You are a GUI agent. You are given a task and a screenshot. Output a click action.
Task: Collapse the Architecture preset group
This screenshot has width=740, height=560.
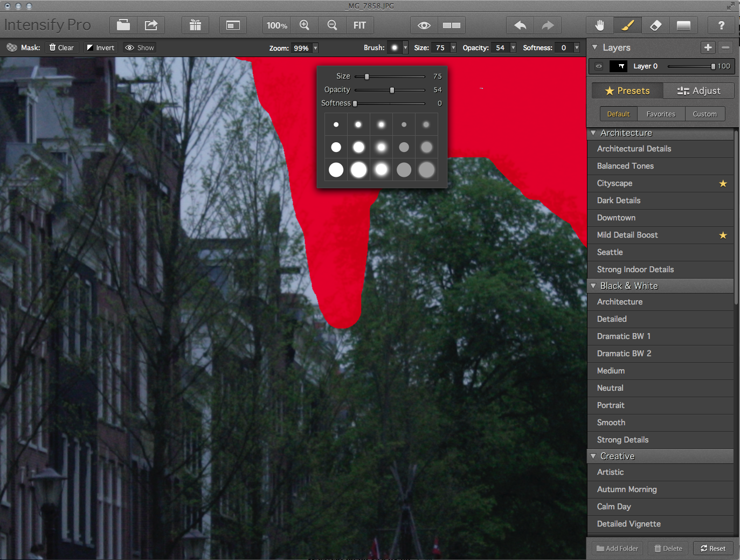pos(593,133)
